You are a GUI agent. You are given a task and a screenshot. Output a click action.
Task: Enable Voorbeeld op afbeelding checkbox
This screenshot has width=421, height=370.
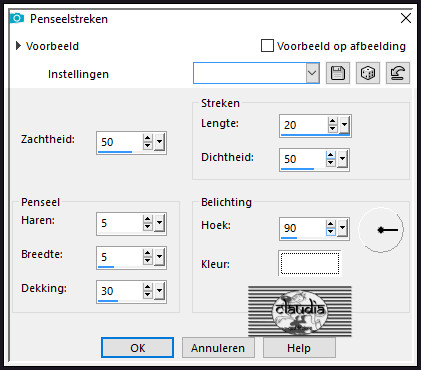point(267,46)
